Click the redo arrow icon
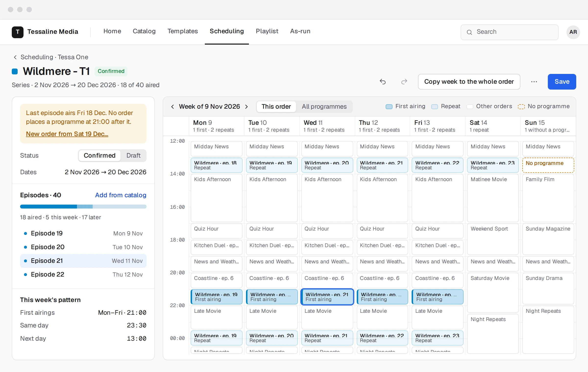The width and height of the screenshot is (588, 372). tap(404, 81)
